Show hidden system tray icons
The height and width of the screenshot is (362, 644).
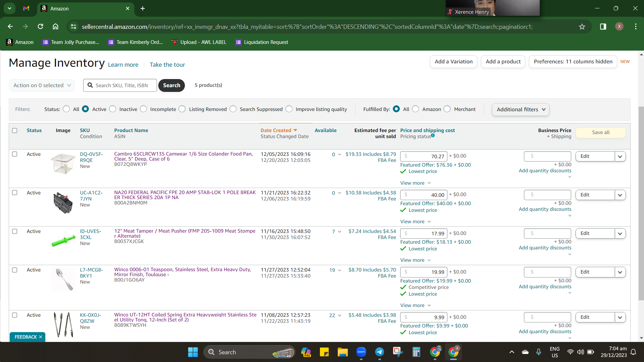[x=512, y=352]
